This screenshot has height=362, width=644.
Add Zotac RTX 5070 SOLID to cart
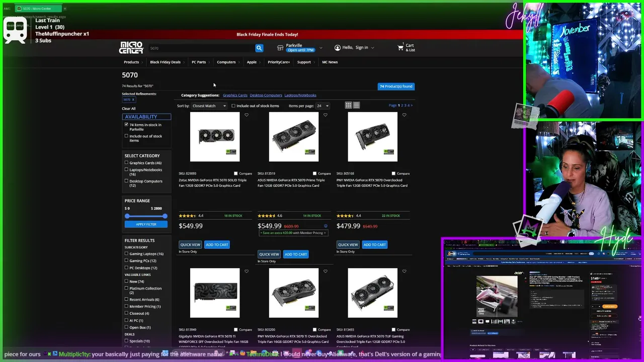coord(217,245)
